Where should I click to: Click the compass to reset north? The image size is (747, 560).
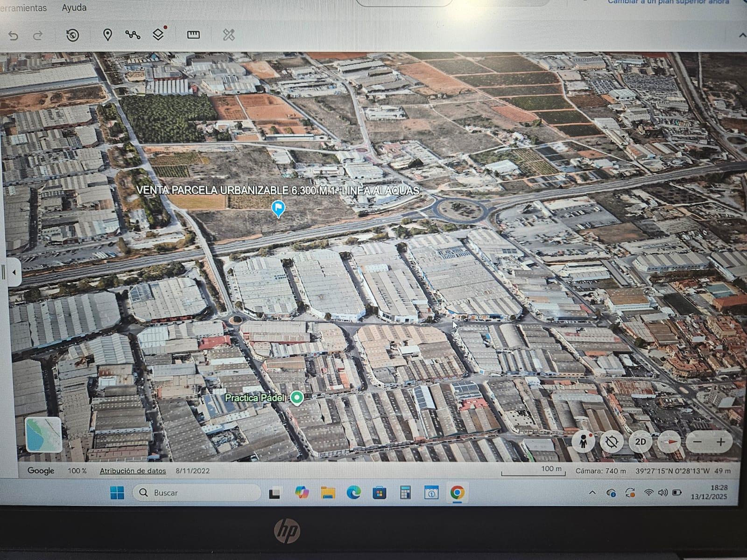coord(669,441)
